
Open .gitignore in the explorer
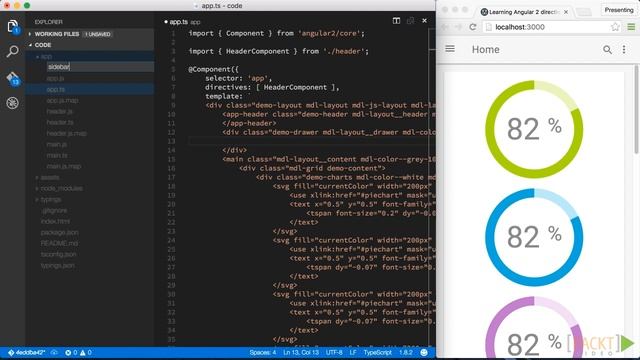54,211
